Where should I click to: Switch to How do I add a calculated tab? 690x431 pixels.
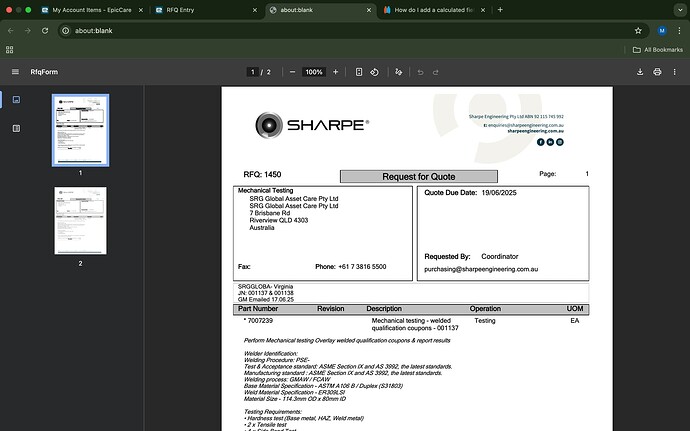(x=434, y=10)
